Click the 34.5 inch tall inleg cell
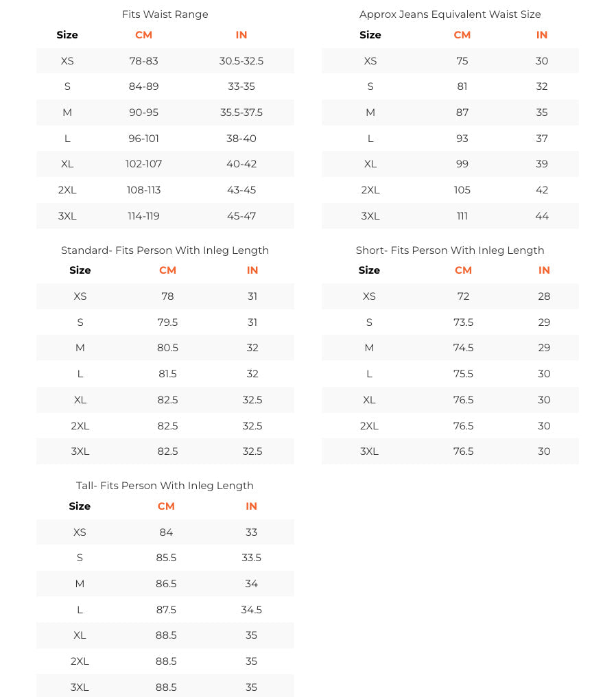This screenshot has height=697, width=616. 252,610
